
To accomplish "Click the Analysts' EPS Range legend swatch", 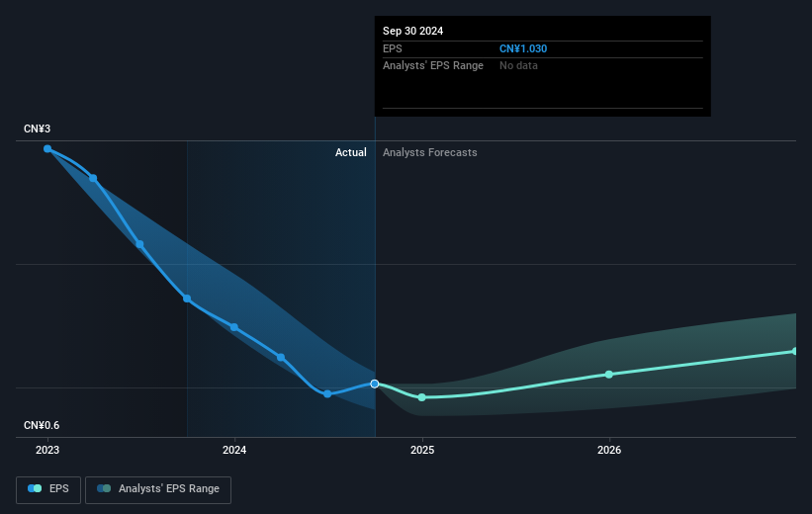I will pos(104,488).
